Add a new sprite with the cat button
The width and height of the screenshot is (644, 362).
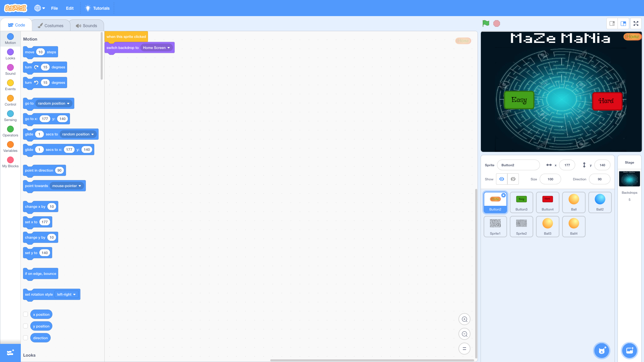[602, 350]
